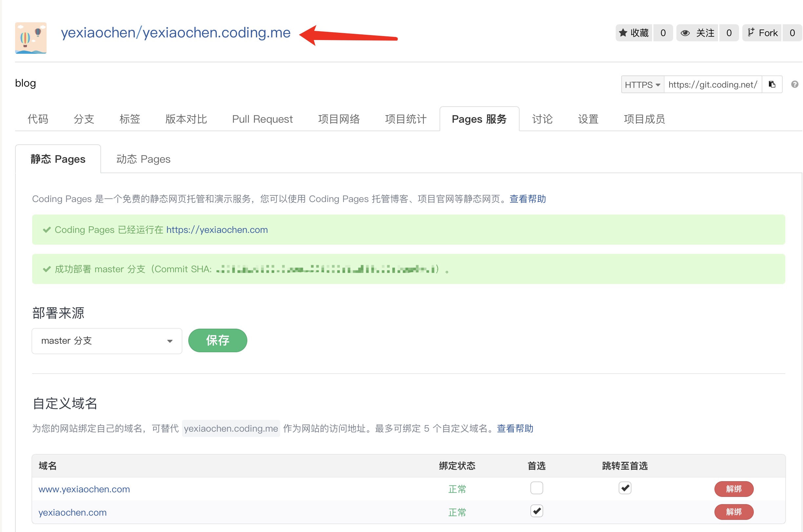The image size is (803, 532).
Task: Open the 版本对比 tab
Action: 186,119
